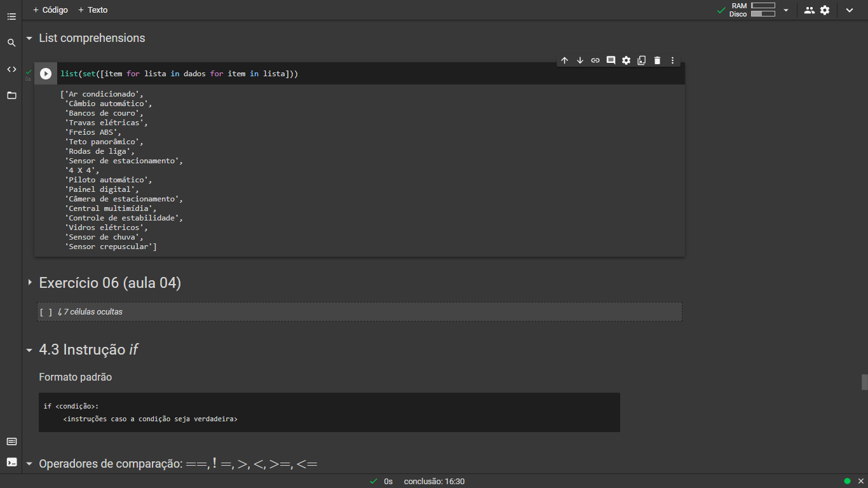This screenshot has height=488, width=868.
Task: Close the bottom status bar
Action: tap(860, 481)
